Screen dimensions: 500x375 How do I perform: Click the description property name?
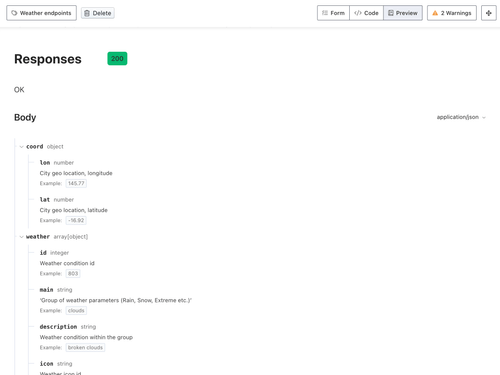(58, 327)
